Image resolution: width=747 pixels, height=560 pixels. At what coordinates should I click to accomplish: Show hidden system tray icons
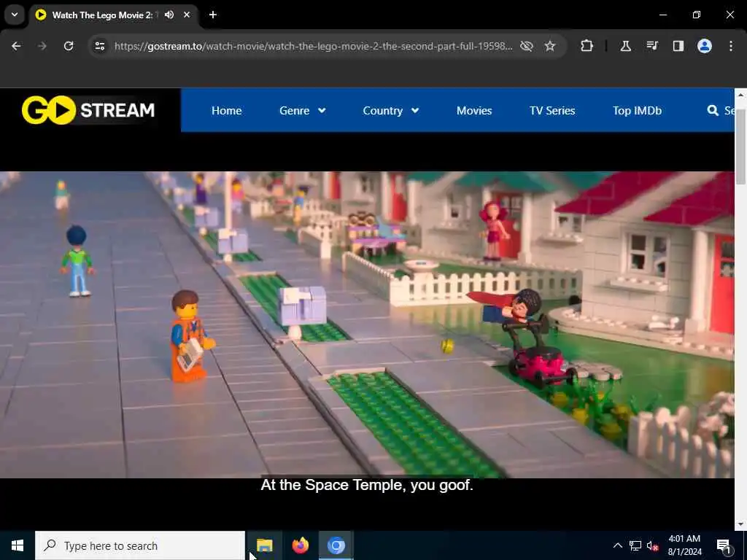(x=617, y=545)
